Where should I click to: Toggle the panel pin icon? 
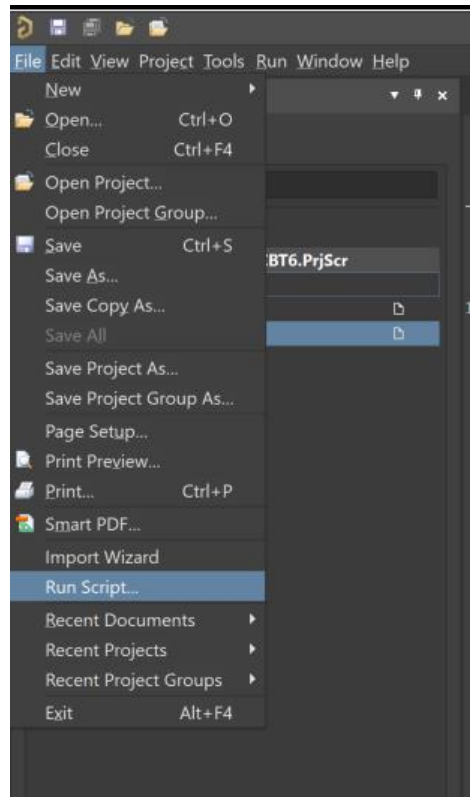click(418, 95)
